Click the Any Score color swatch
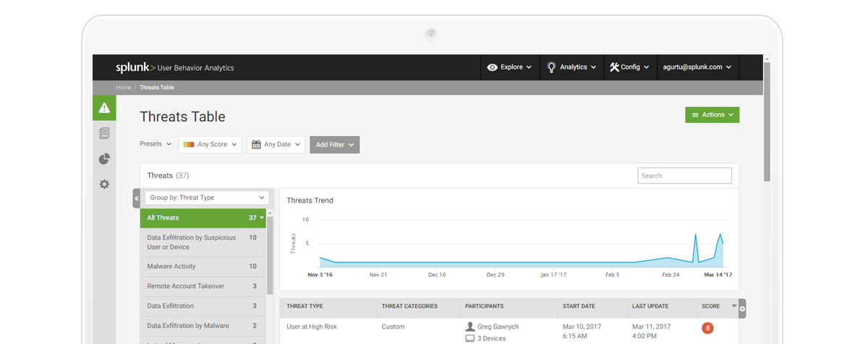 click(x=189, y=145)
